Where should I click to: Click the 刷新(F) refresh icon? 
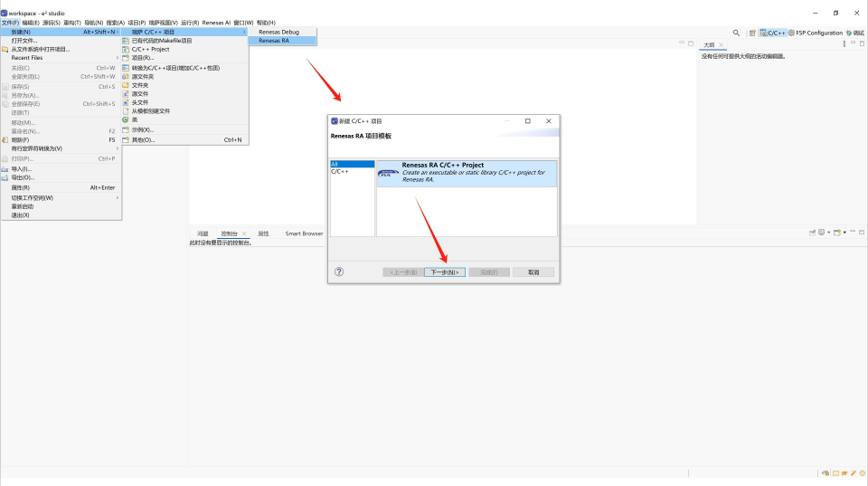pyautogui.click(x=5, y=140)
